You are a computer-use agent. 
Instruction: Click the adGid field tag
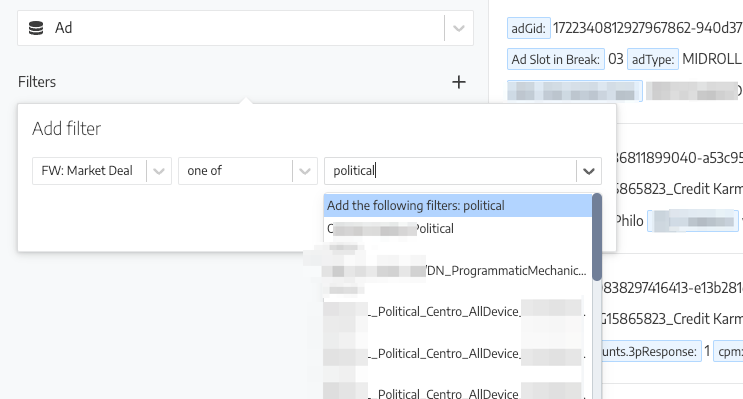(x=528, y=28)
